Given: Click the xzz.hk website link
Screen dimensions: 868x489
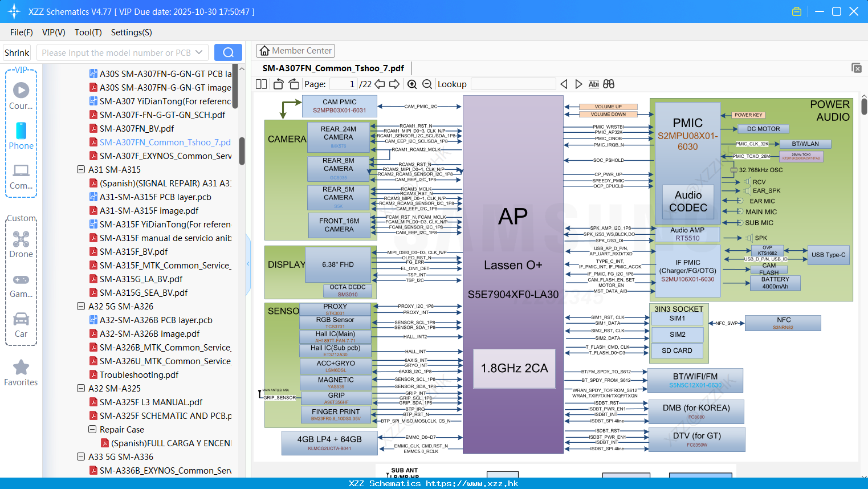Looking at the screenshot, I should (472, 483).
